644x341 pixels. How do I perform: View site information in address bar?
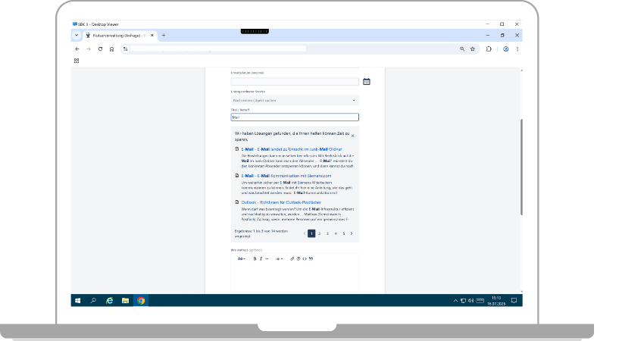tap(126, 49)
